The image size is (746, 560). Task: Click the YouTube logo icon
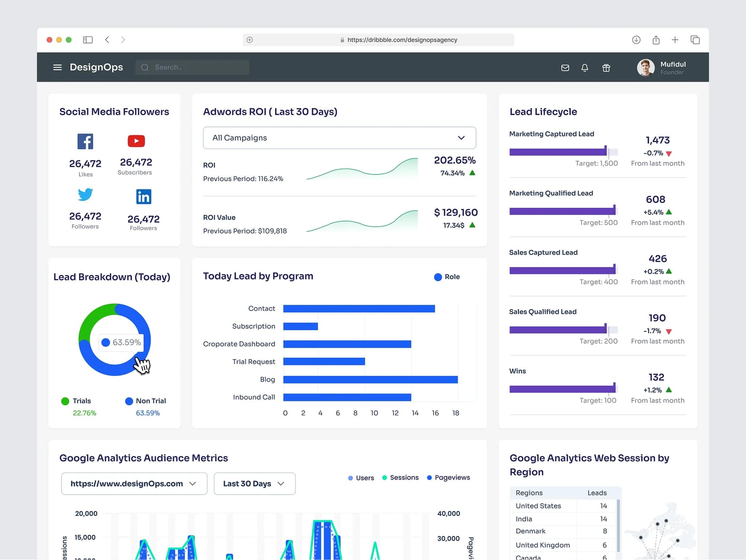click(136, 141)
